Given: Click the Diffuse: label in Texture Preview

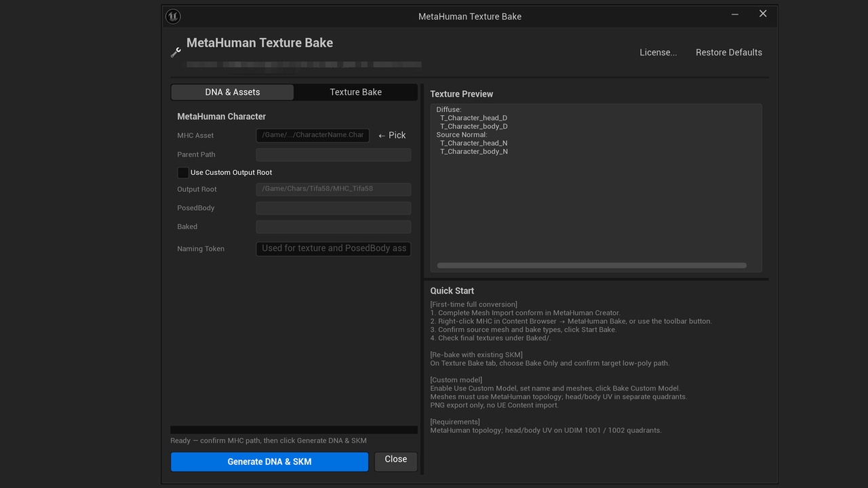Looking at the screenshot, I should [x=449, y=110].
